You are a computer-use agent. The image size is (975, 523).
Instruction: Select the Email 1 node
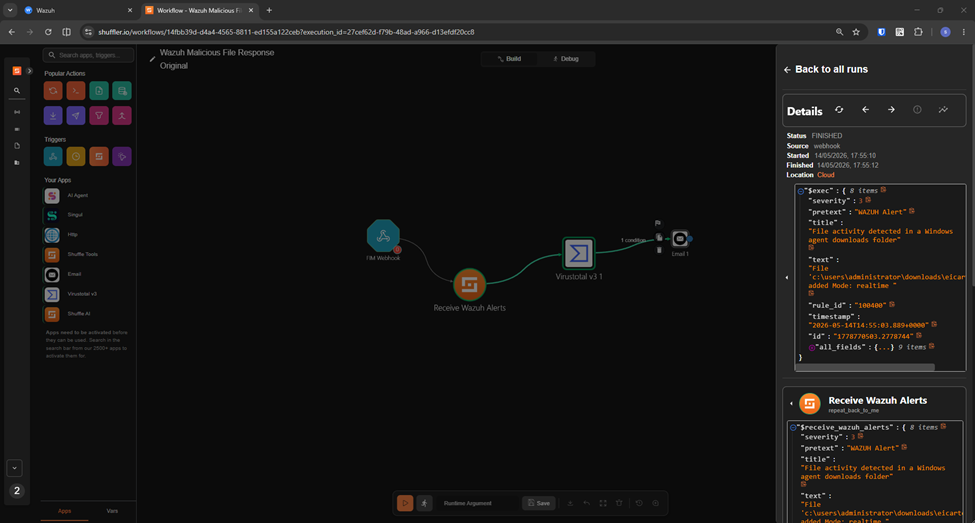tap(680, 238)
